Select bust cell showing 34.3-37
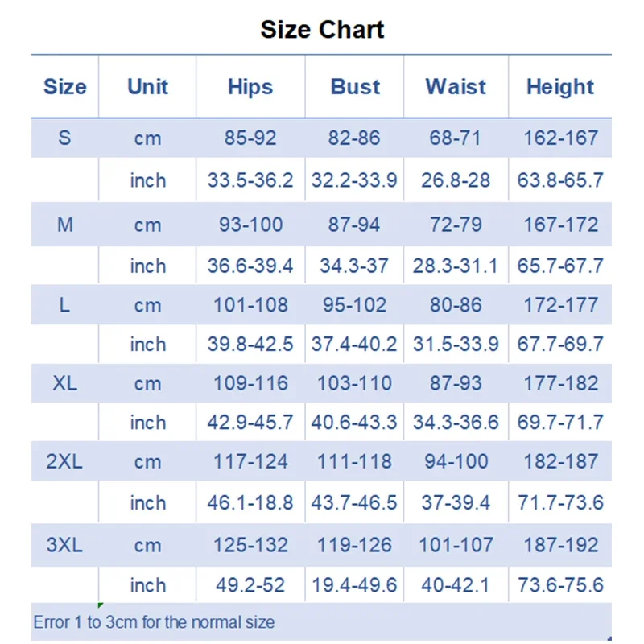This screenshot has width=644, height=644. [354, 266]
